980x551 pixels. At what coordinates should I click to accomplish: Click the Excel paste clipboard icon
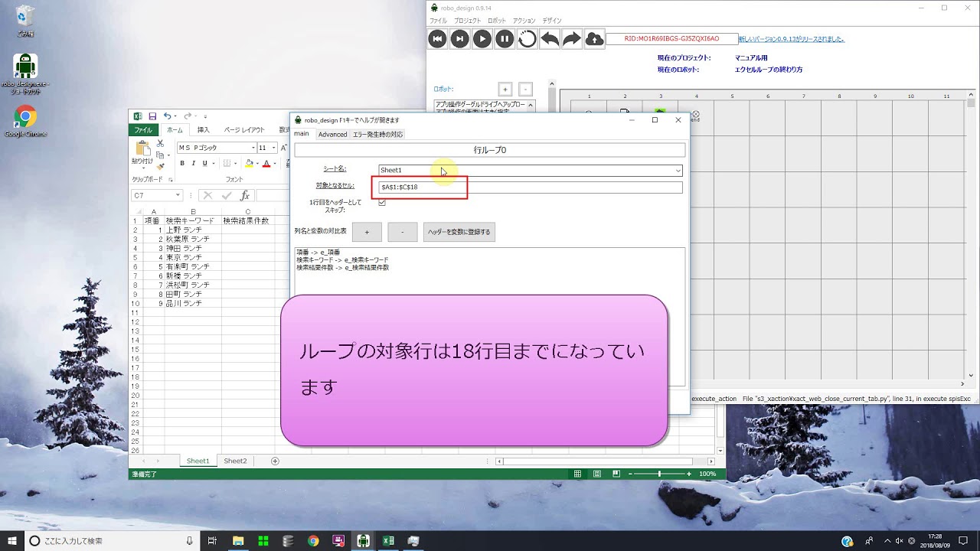tap(142, 147)
